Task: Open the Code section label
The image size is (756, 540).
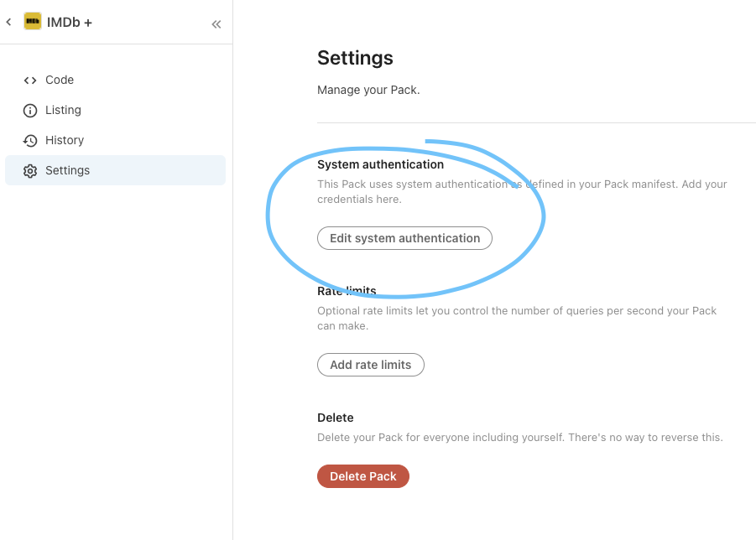Action: 60,80
